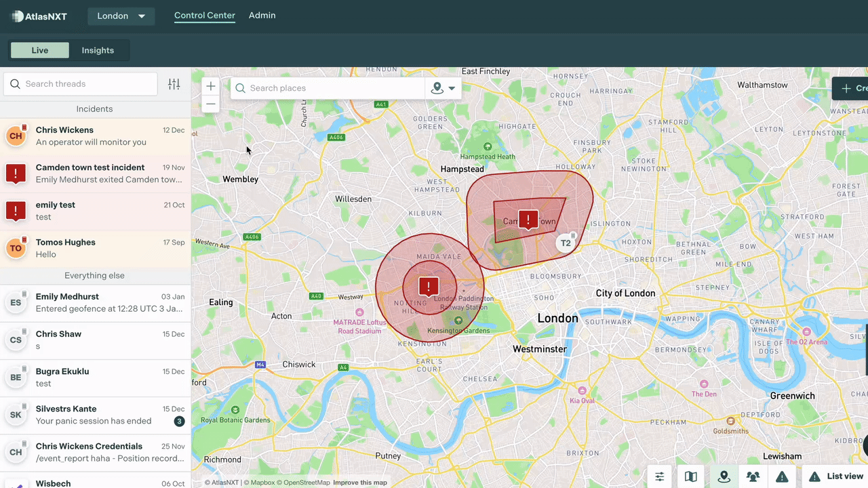Select the Live tab
Viewport: 868px width, 488px height.
pyautogui.click(x=40, y=50)
